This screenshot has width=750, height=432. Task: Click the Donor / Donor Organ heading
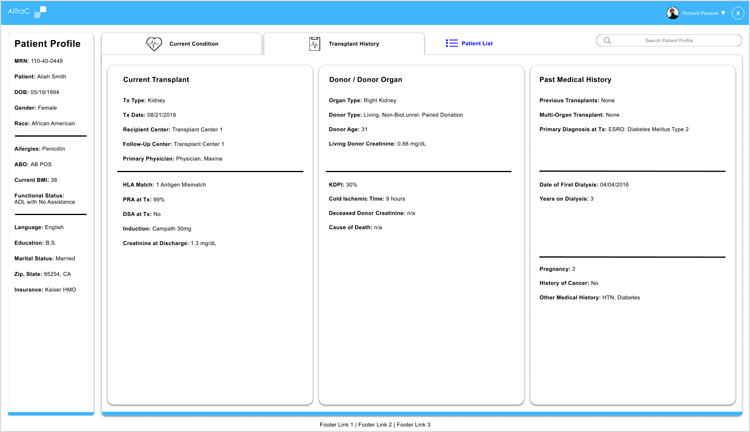pos(365,79)
